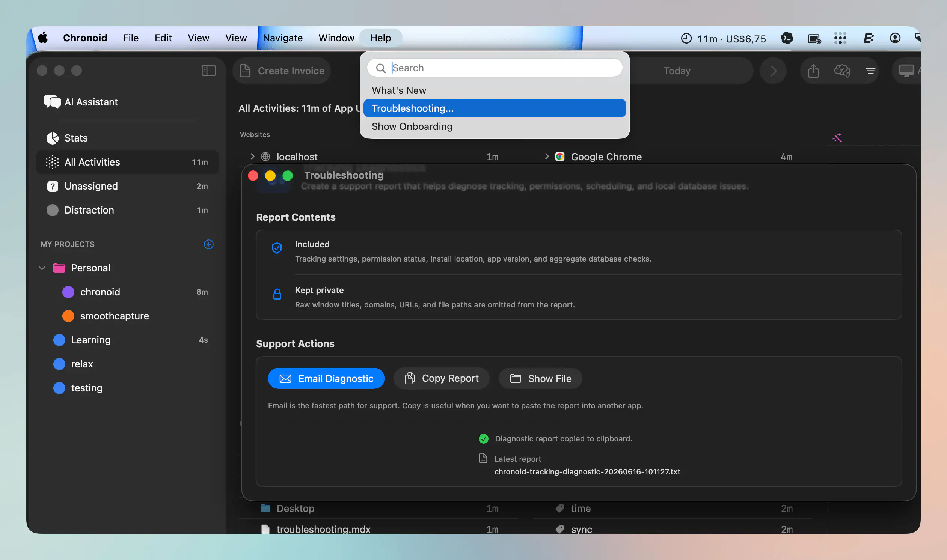Open the AI brain toolbar icon

point(842,71)
